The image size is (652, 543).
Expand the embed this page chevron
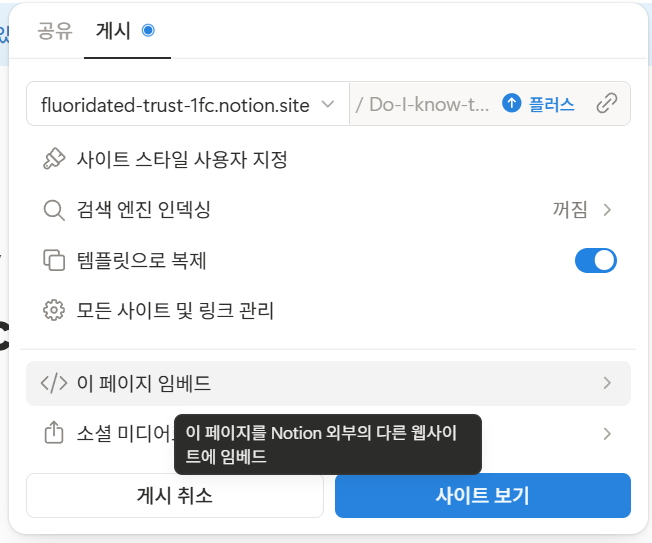point(607,383)
